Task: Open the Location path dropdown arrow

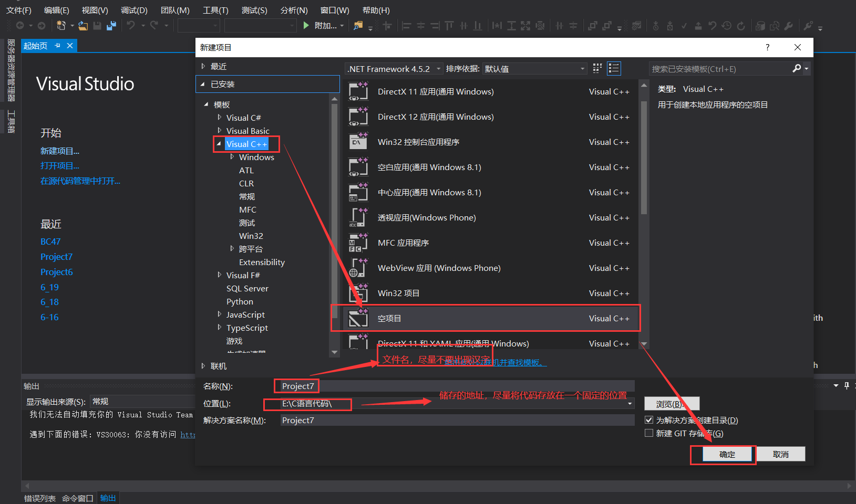Action: 630,404
